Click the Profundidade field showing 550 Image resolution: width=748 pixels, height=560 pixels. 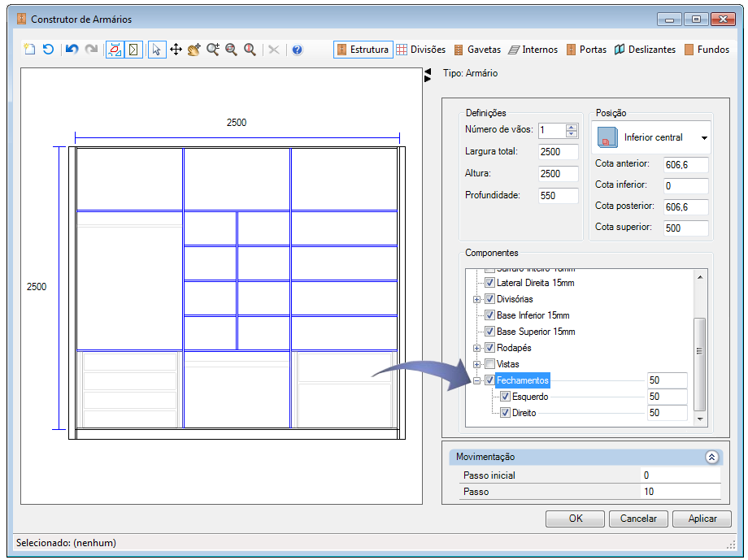coord(558,196)
